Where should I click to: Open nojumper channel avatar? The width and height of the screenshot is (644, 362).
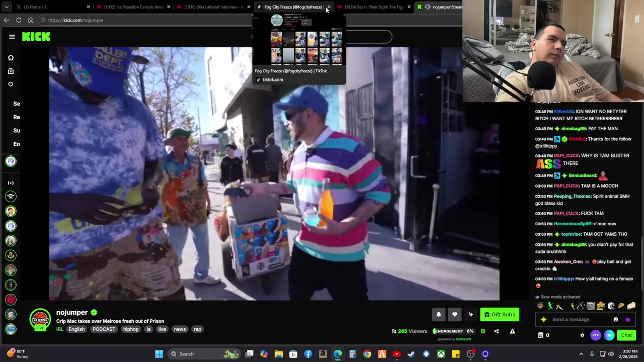coord(40,319)
